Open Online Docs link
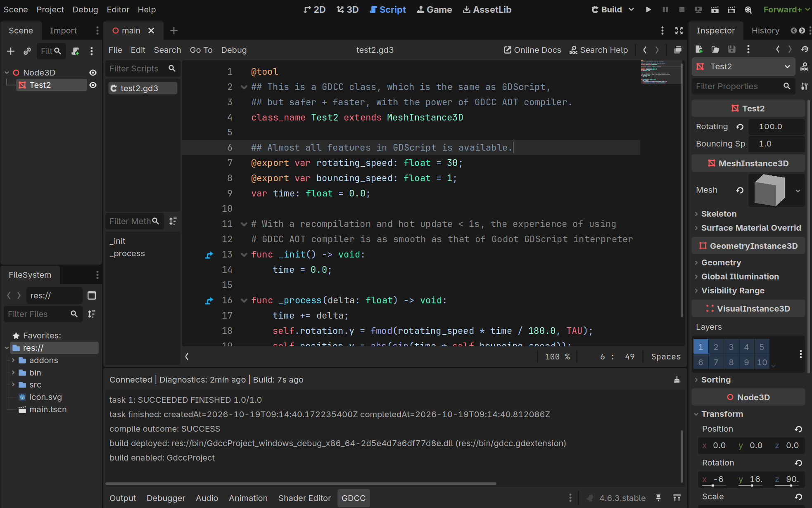The height and width of the screenshot is (508, 812). 532,50
